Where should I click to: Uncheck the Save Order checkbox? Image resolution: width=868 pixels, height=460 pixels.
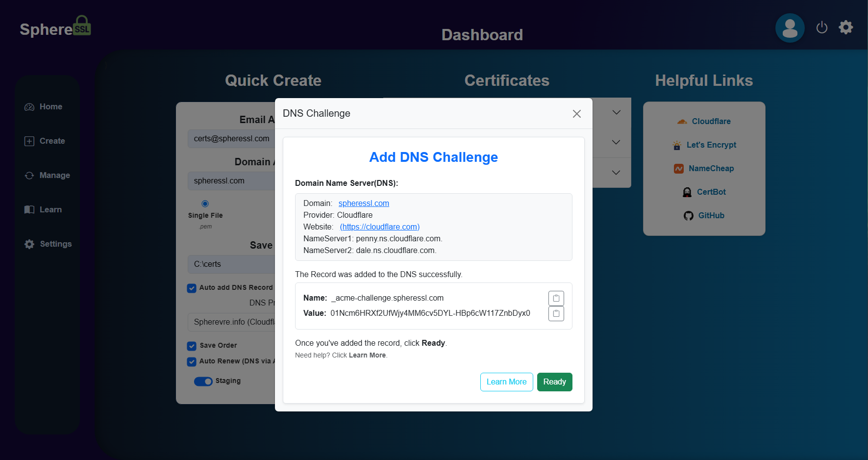[191, 346]
